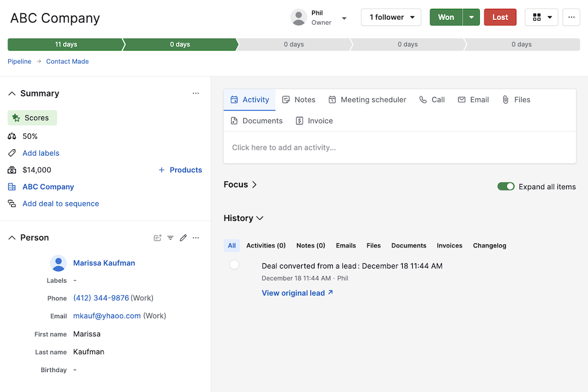Mark the deal-converted activity circle as done

[234, 265]
